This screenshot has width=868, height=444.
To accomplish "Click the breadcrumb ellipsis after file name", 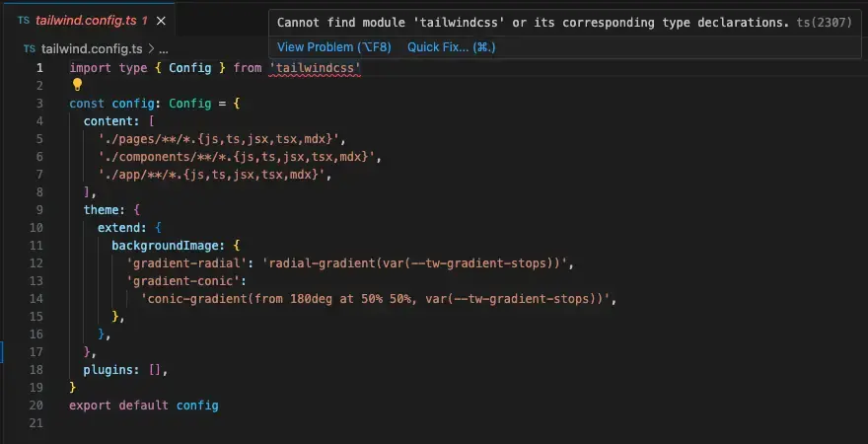I will tap(164, 49).
